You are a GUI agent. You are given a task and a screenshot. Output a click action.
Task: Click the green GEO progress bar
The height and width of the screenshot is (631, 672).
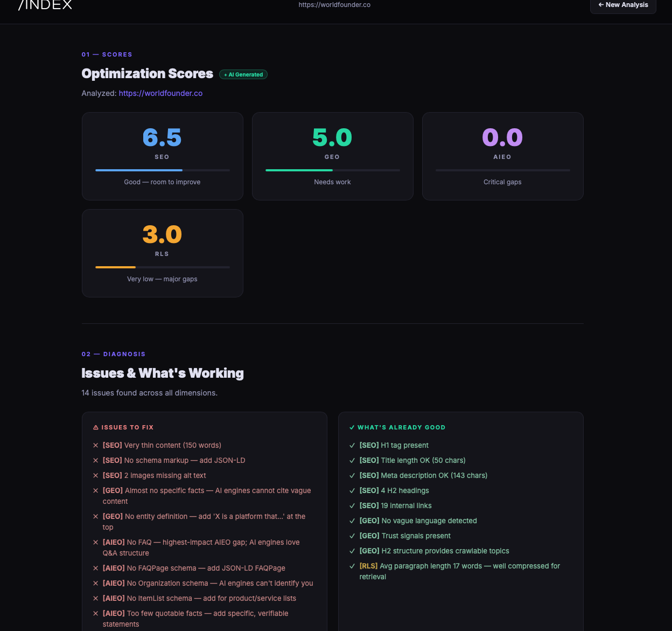pyautogui.click(x=299, y=170)
